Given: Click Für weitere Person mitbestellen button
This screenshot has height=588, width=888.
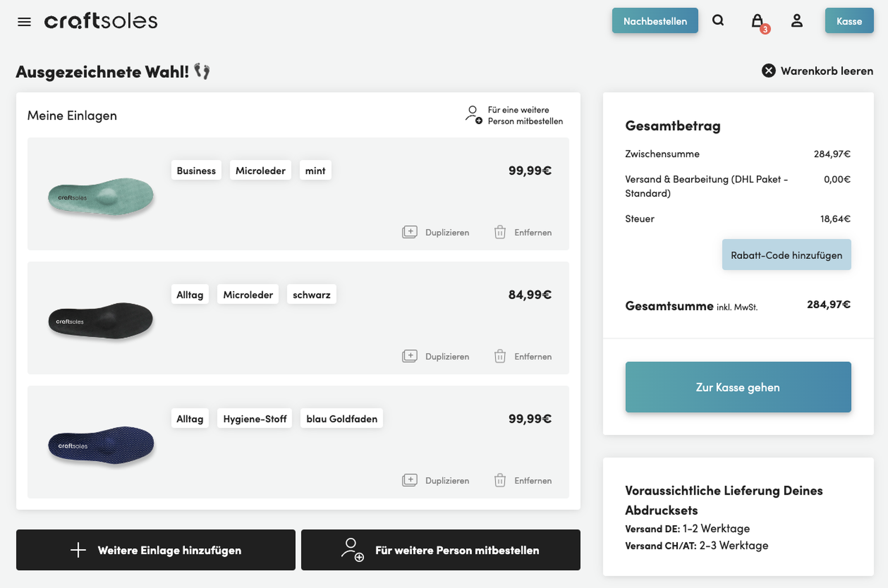Looking at the screenshot, I should 441,550.
